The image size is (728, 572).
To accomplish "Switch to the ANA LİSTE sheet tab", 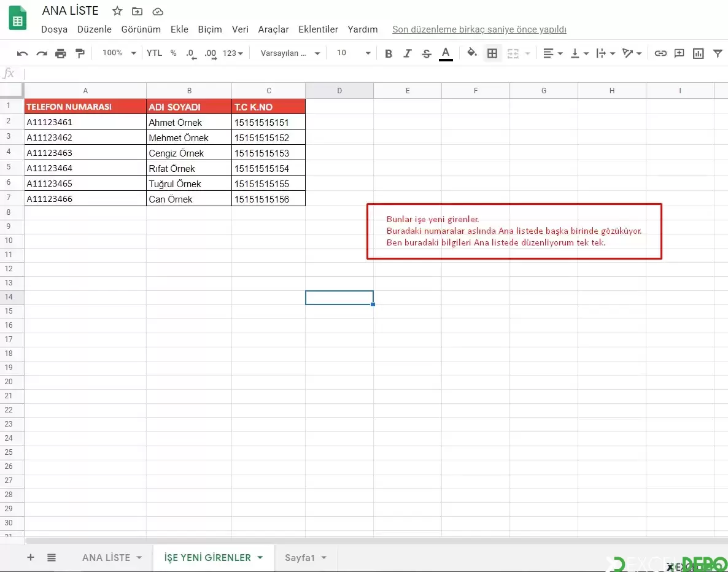I will point(106,558).
